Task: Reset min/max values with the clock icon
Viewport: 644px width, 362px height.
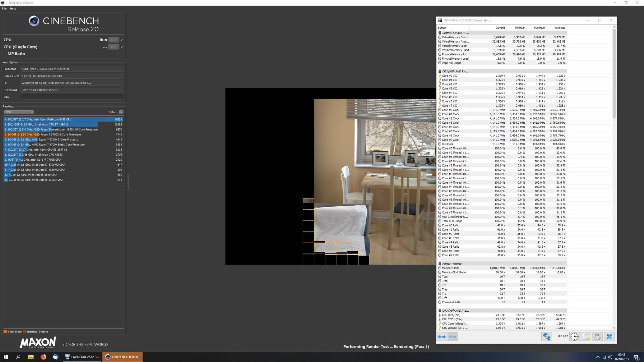Action: pos(574,337)
